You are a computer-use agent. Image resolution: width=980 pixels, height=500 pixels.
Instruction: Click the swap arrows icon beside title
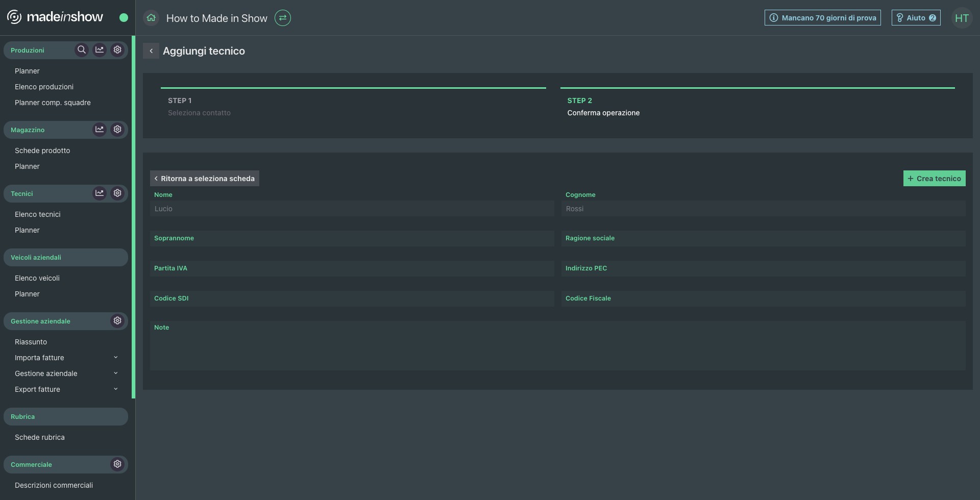click(282, 18)
